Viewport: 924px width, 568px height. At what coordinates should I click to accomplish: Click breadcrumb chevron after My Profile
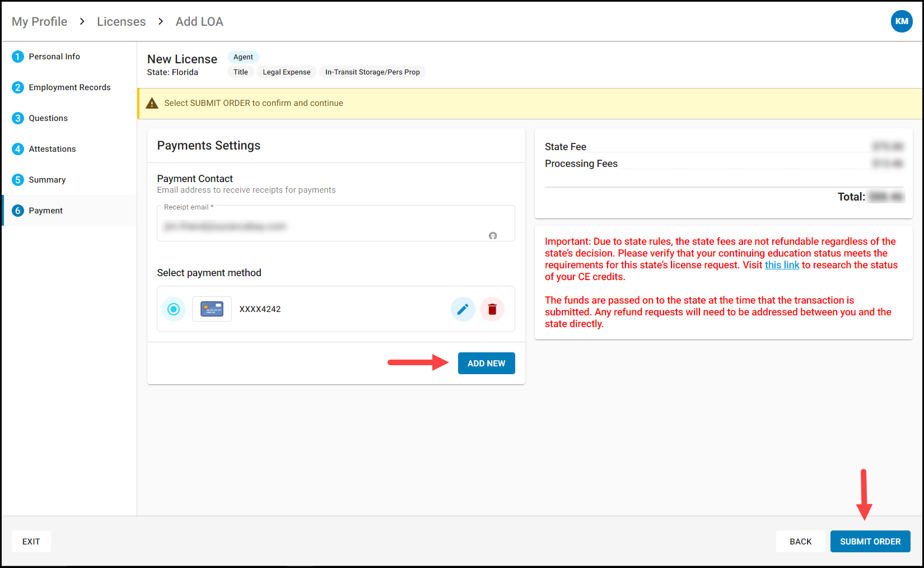[x=82, y=21]
